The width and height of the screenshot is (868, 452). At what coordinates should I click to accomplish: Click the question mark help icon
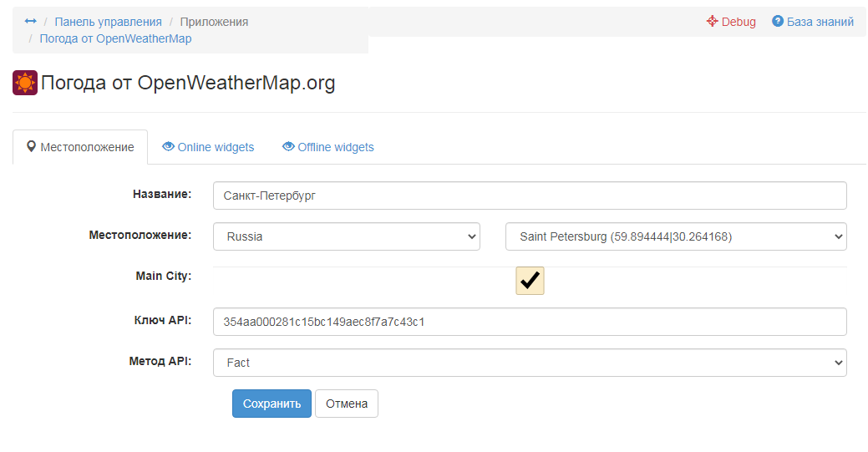pyautogui.click(x=778, y=22)
